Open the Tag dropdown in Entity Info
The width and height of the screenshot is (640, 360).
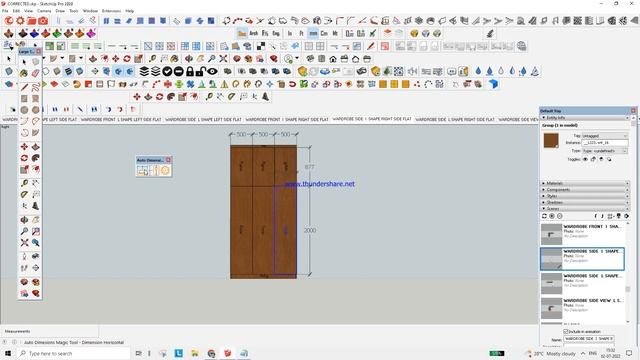(605, 136)
